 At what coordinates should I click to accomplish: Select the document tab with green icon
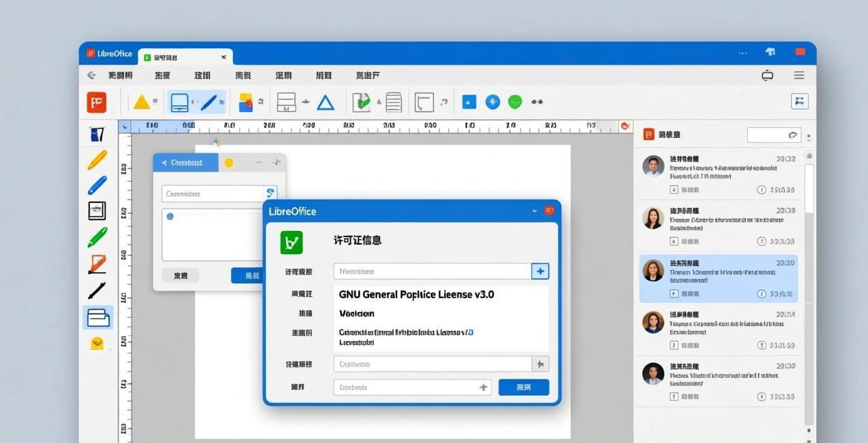click(185, 57)
